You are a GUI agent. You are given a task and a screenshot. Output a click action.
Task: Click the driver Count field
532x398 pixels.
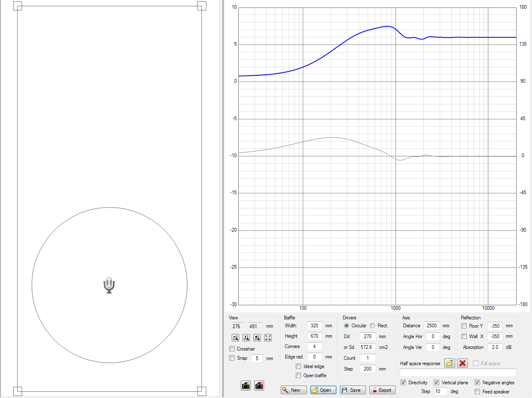(x=368, y=358)
